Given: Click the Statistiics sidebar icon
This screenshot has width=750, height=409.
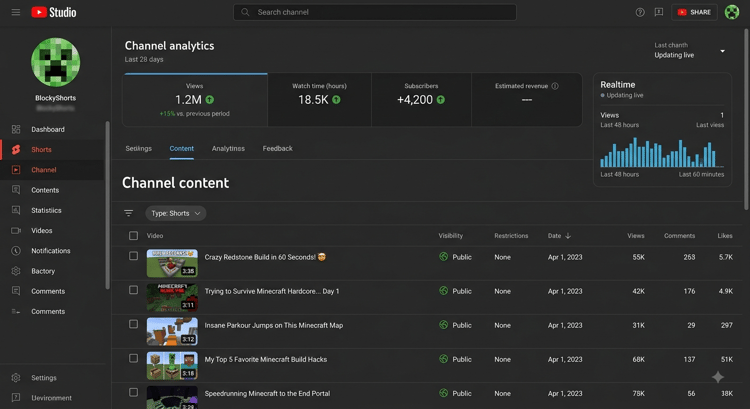Looking at the screenshot, I should [x=16, y=210].
